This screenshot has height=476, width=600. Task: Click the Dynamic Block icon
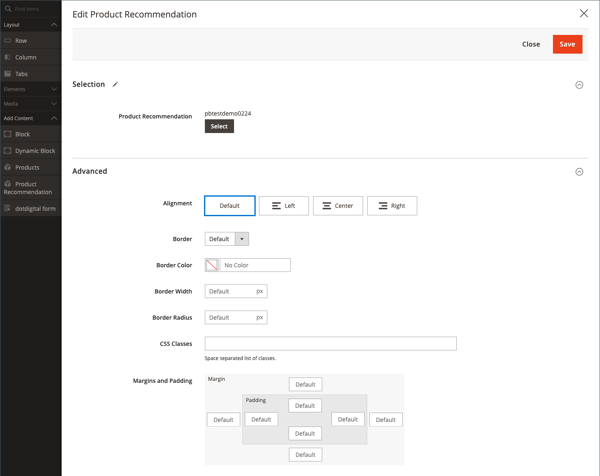pos(7,150)
